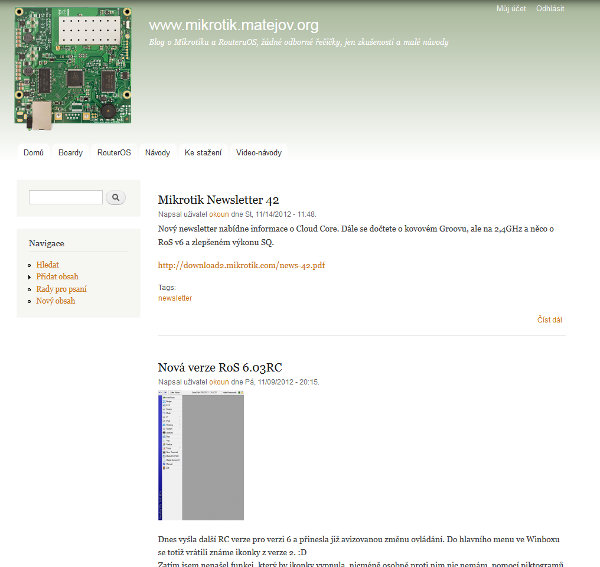Focus the sidebar search input field
Image resolution: width=600 pixels, height=567 pixels.
tap(66, 197)
